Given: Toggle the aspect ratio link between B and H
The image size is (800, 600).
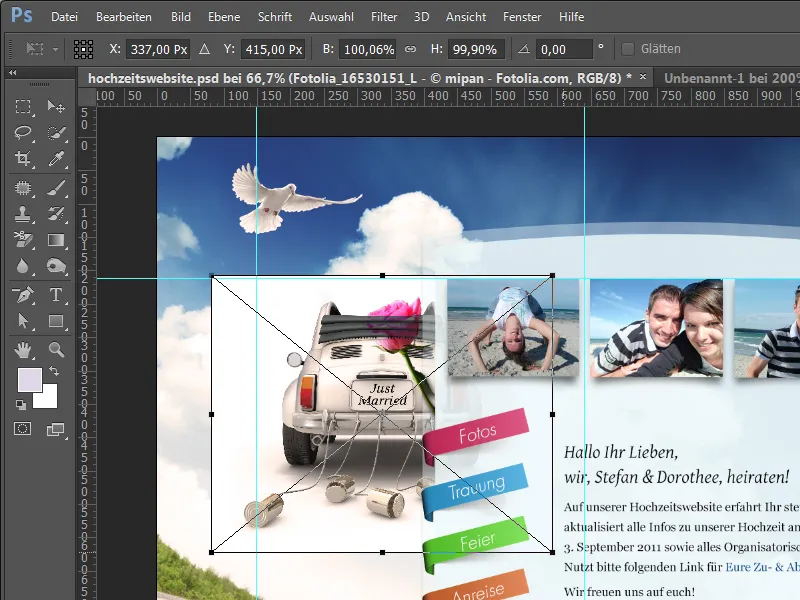Looking at the screenshot, I should [x=410, y=49].
